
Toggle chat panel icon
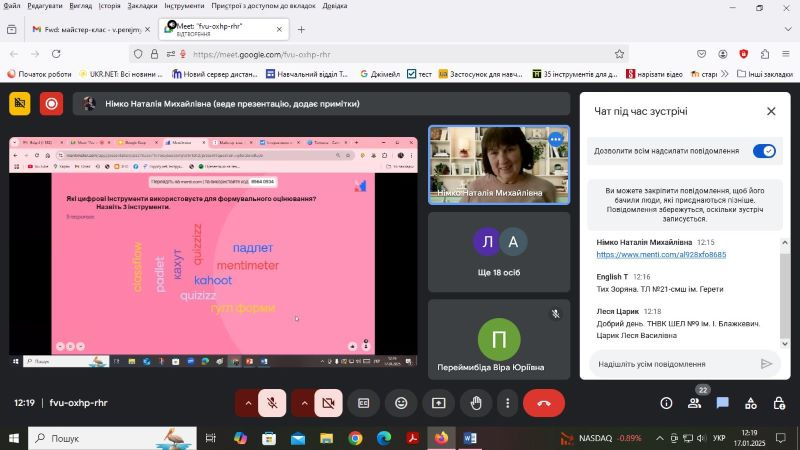pyautogui.click(x=722, y=403)
